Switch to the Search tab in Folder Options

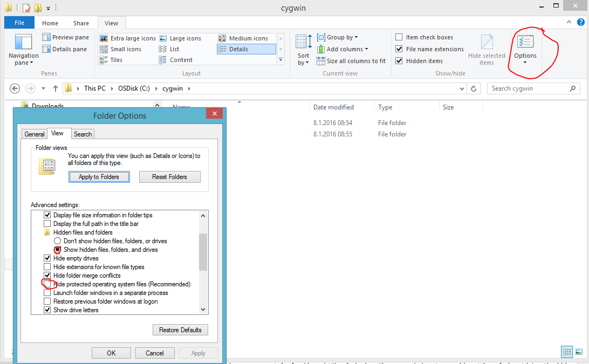tap(83, 134)
